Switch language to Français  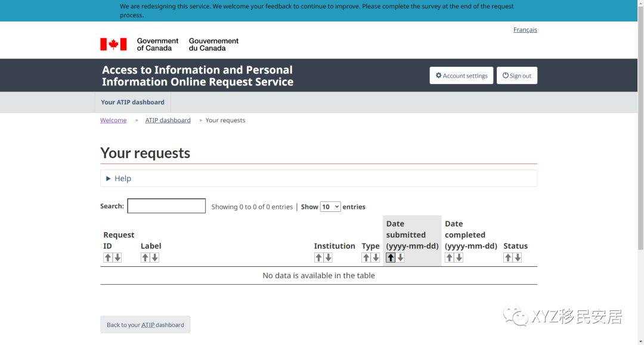pyautogui.click(x=525, y=30)
